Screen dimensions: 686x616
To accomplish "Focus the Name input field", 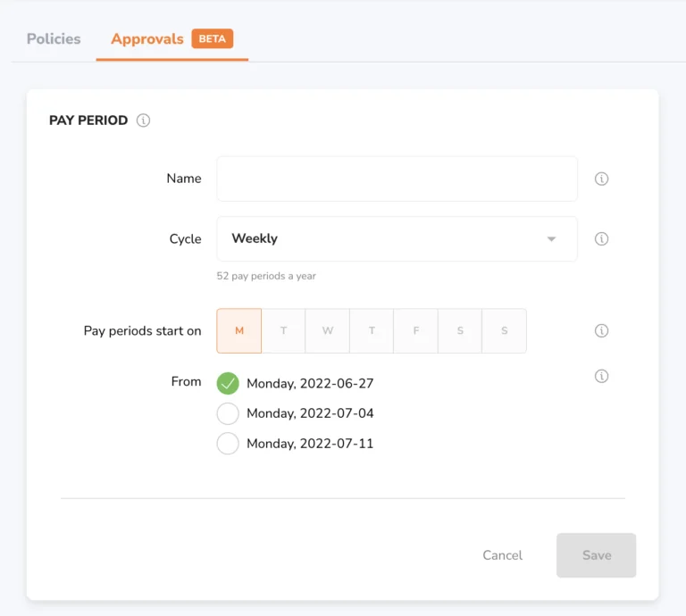I will click(x=397, y=179).
